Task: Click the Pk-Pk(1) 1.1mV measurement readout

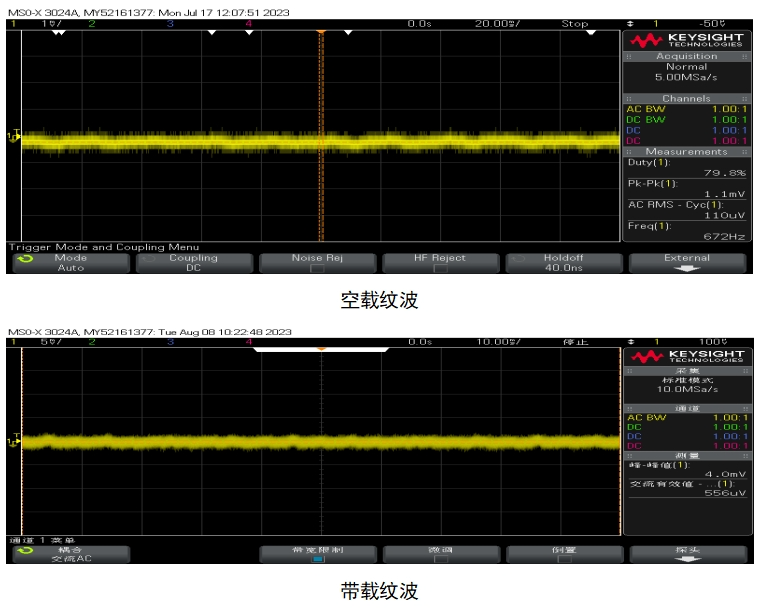Action: [x=686, y=188]
